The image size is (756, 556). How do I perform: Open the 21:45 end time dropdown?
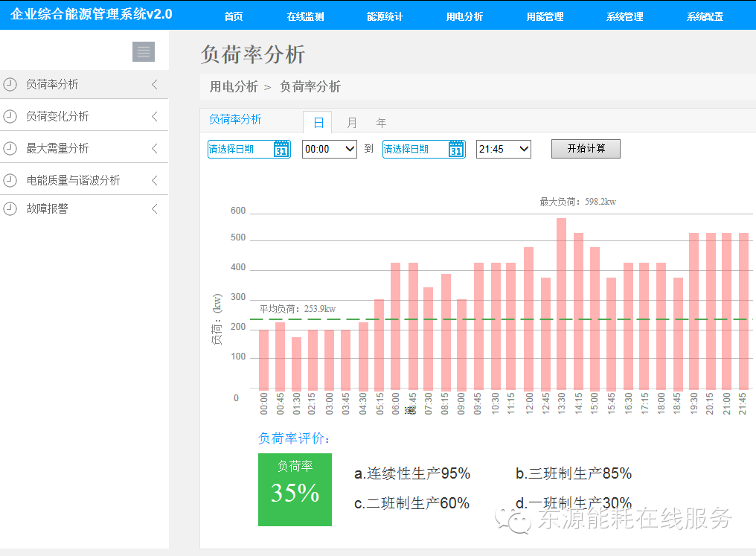(504, 149)
